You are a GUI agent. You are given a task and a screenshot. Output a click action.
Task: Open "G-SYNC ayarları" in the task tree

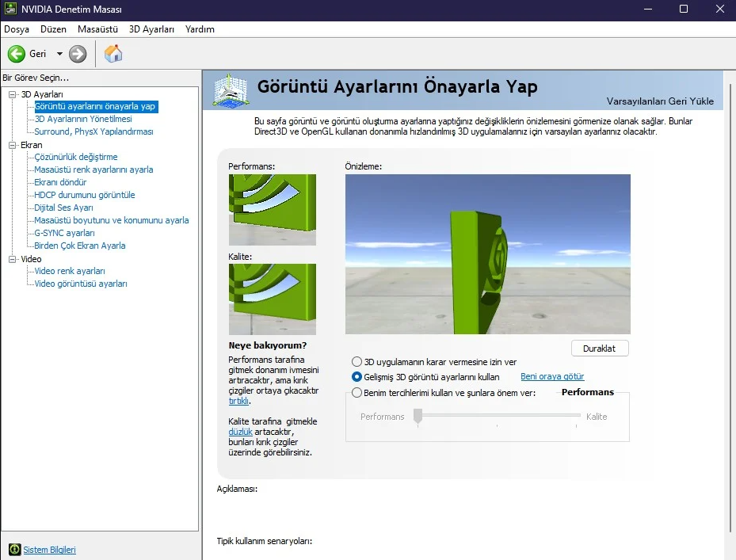64,233
